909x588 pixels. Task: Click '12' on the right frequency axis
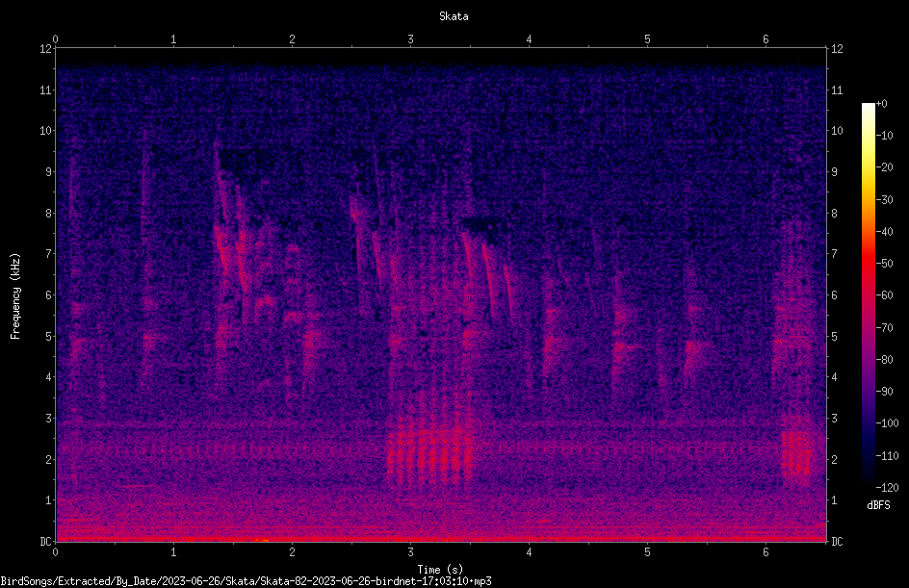point(837,49)
